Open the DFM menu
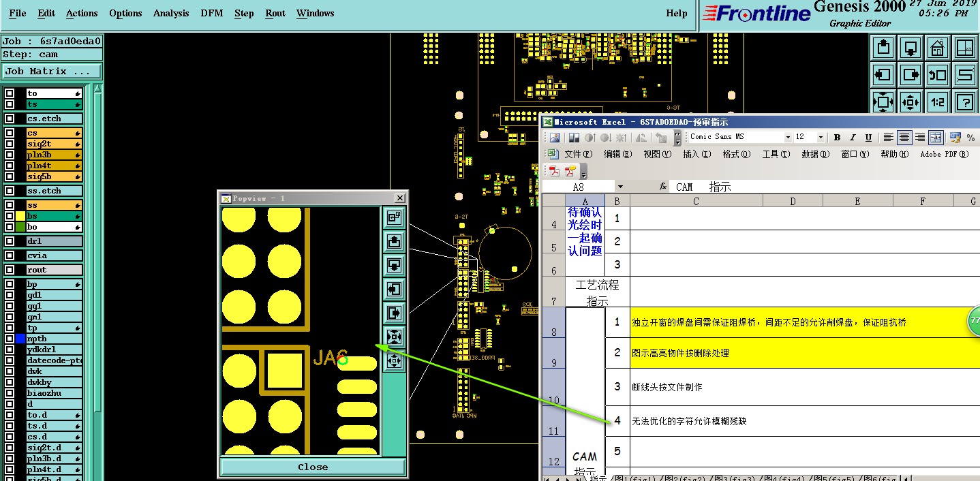Viewport: 980px width, 481px height. click(x=212, y=13)
